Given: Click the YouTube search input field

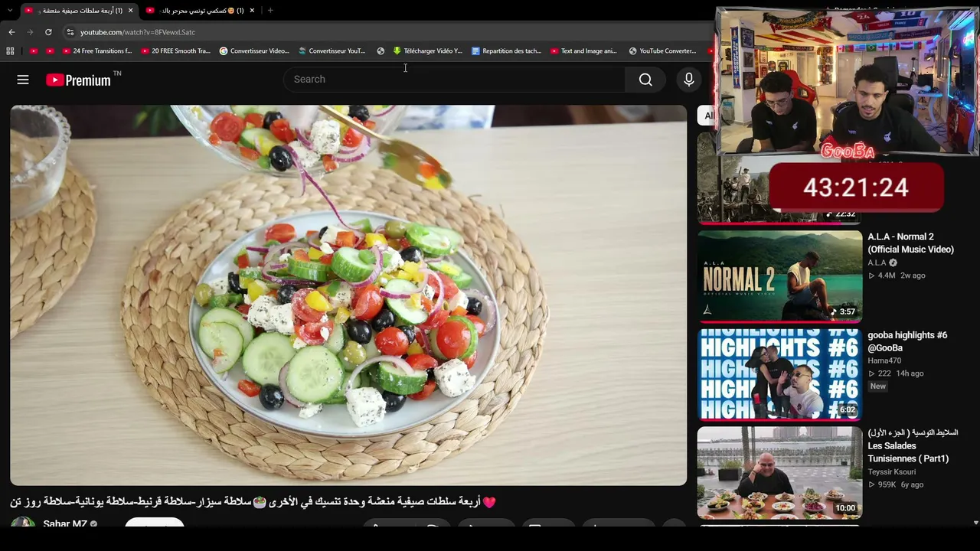Looking at the screenshot, I should 455,80.
